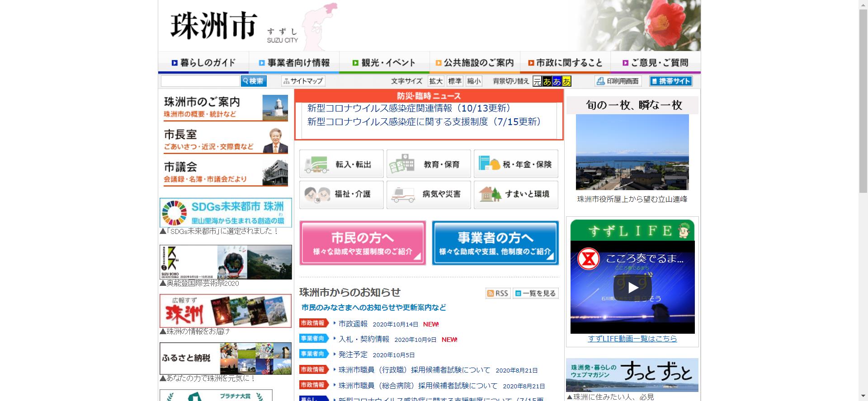The height and width of the screenshot is (401, 868).
Task: Click the 転入・転出 moving truck icon button
Action: click(341, 164)
